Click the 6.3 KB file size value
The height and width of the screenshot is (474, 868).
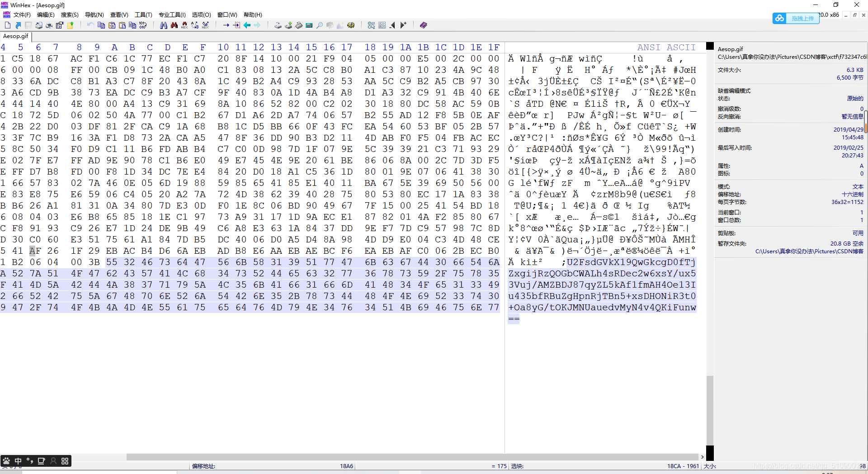point(855,70)
